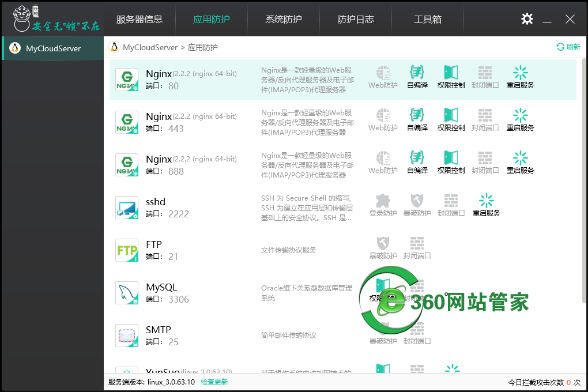
Task: Click the vertical scrollbar of the app list
Action: click(583, 180)
